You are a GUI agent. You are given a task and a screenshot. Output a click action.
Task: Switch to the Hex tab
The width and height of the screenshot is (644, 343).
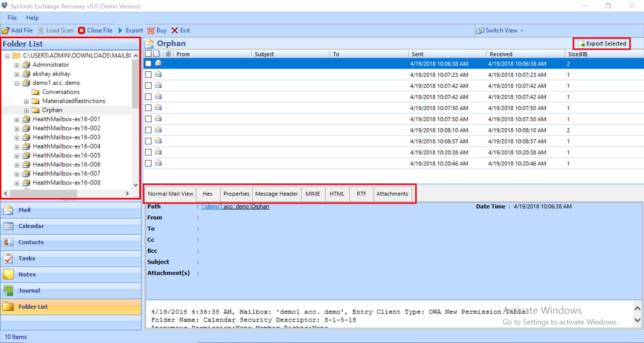208,194
